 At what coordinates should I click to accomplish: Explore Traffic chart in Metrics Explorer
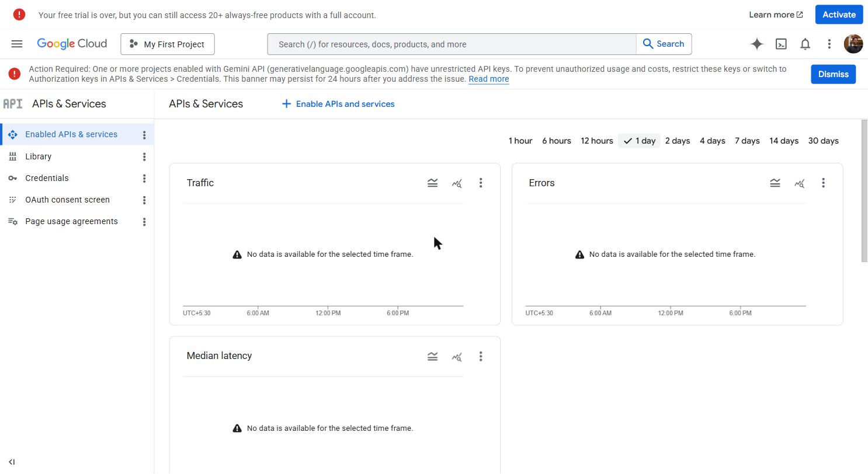[457, 183]
